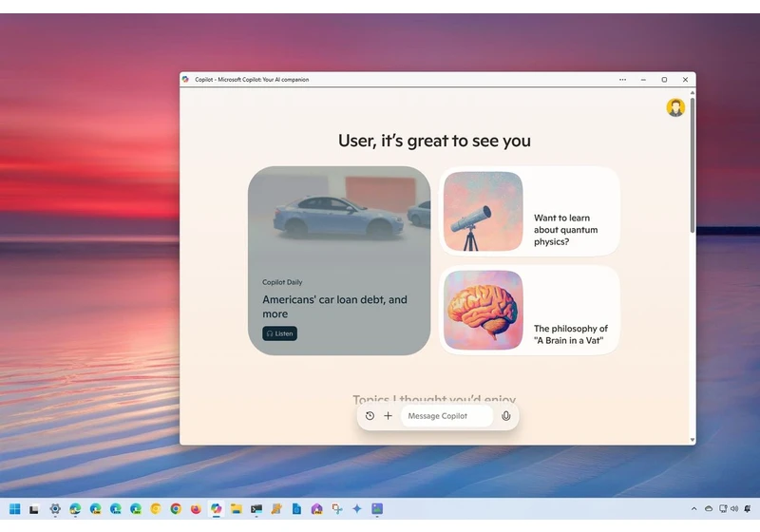The width and height of the screenshot is (760, 532).
Task: Click the scrollbar down arrow in Copilot
Action: [x=693, y=440]
